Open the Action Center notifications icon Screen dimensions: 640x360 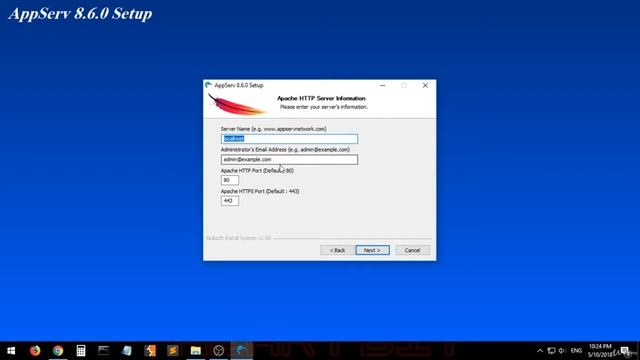pos(624,351)
